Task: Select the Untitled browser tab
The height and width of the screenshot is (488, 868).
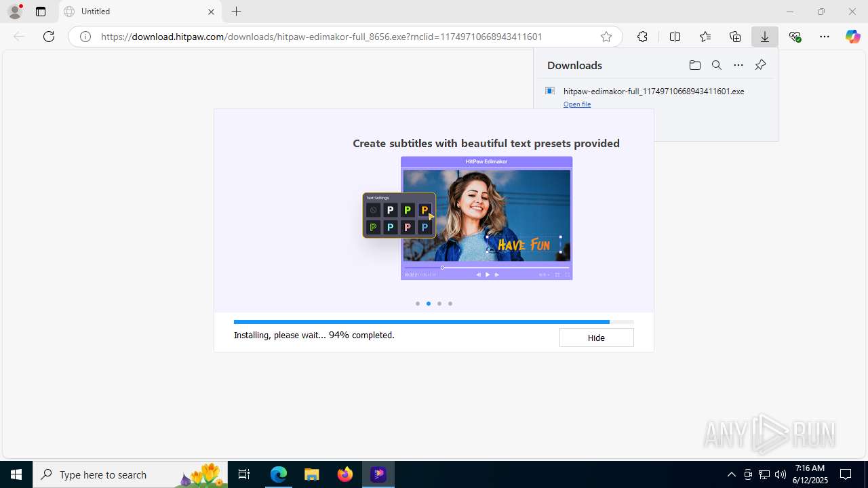Action: pos(140,12)
